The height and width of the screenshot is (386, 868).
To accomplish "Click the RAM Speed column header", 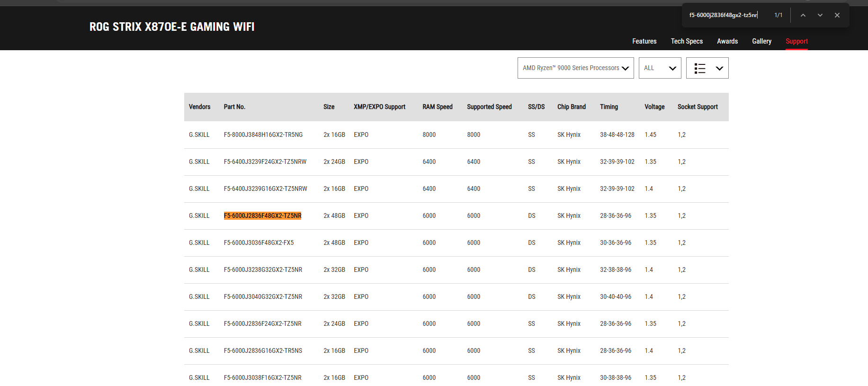I will click(437, 107).
